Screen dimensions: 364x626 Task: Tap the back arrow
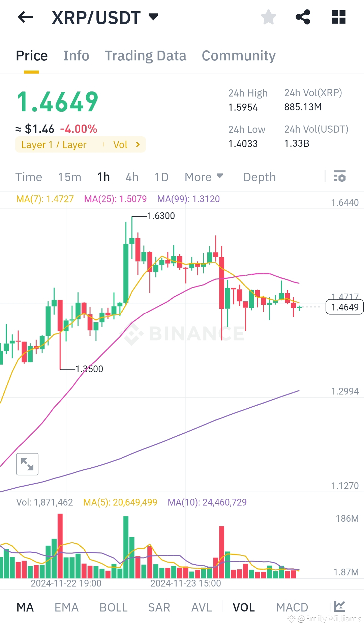(x=25, y=17)
